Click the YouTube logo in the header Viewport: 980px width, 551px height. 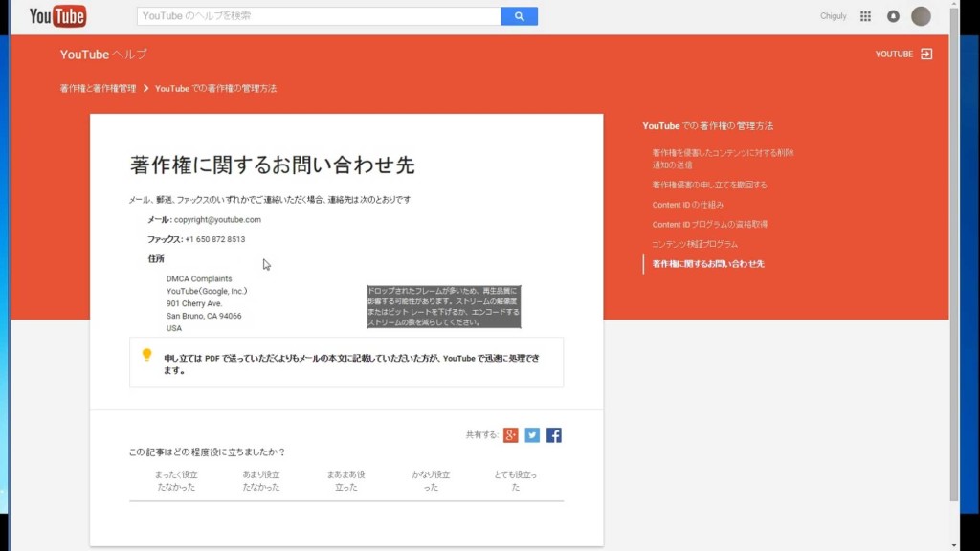(57, 16)
